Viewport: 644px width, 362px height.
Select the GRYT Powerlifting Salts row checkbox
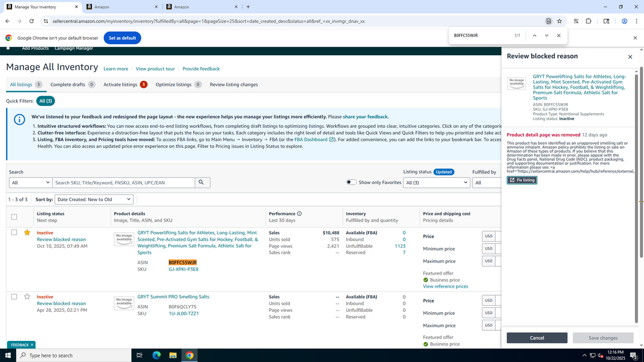[14, 233]
